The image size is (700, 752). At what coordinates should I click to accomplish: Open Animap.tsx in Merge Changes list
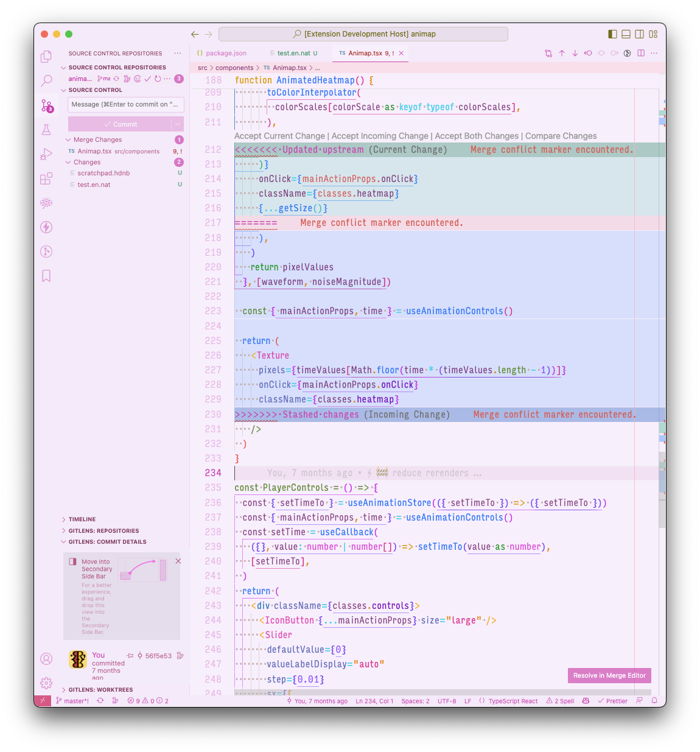click(125, 151)
